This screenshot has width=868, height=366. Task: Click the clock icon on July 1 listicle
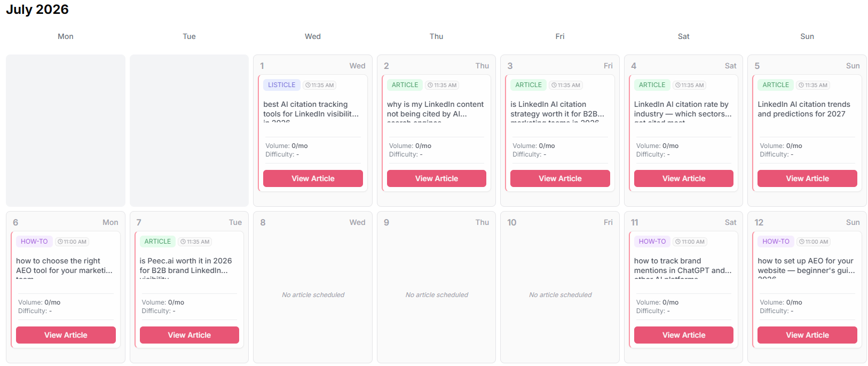pyautogui.click(x=308, y=85)
